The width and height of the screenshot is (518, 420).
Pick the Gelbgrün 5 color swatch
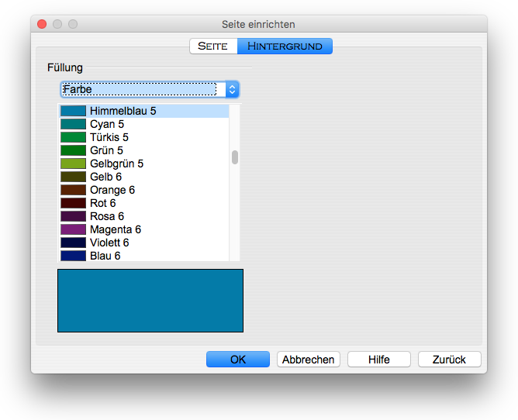coord(74,164)
